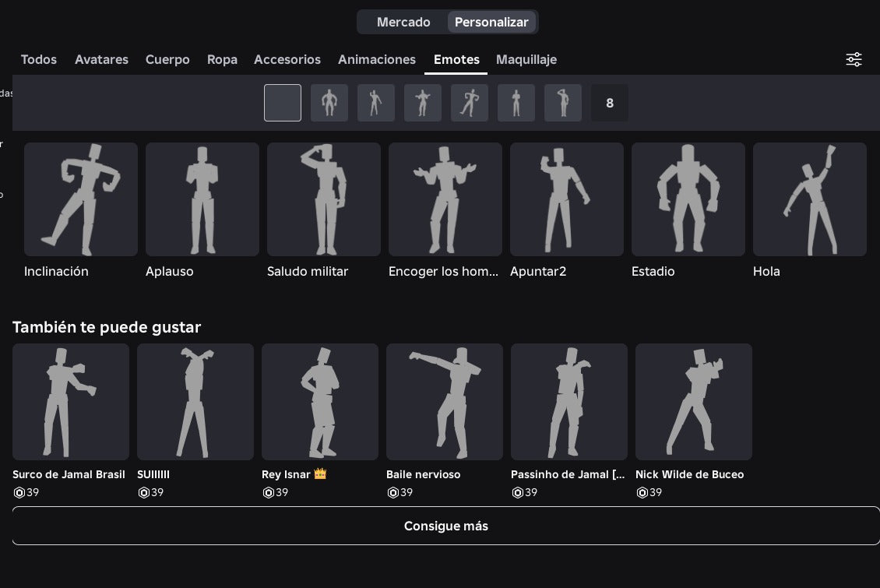880x588 pixels.
Task: Pick the Inclinación emote thumbnail
Action: 81,199
